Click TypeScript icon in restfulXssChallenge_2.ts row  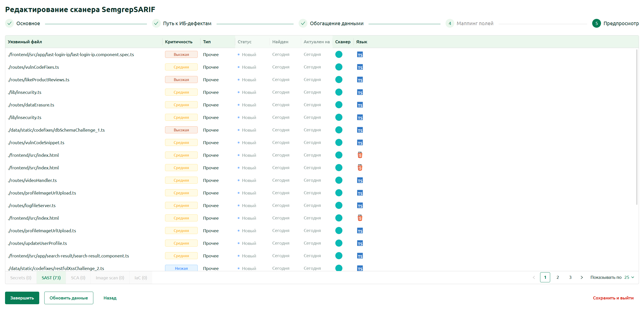(x=360, y=268)
